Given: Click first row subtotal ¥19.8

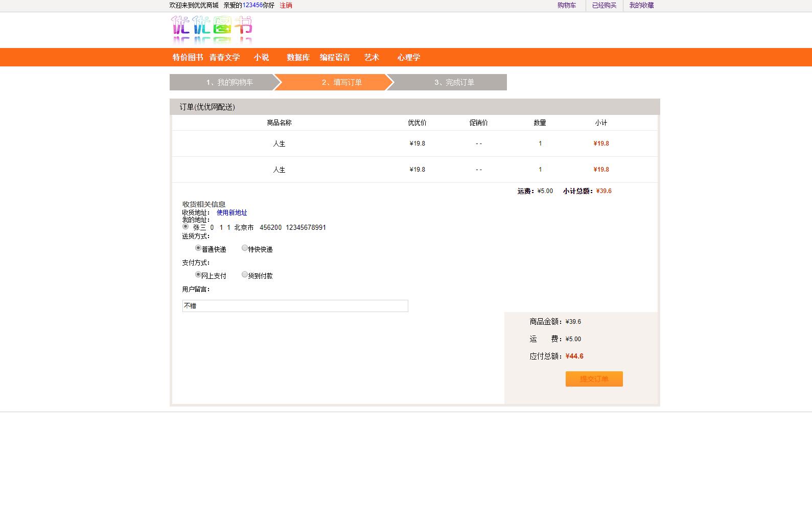Looking at the screenshot, I should point(601,144).
